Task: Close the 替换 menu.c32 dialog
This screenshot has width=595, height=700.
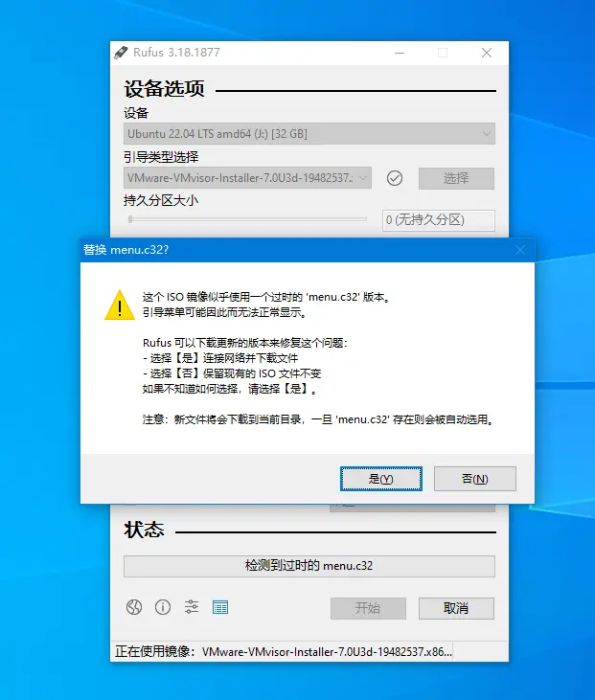Action: pyautogui.click(x=520, y=250)
